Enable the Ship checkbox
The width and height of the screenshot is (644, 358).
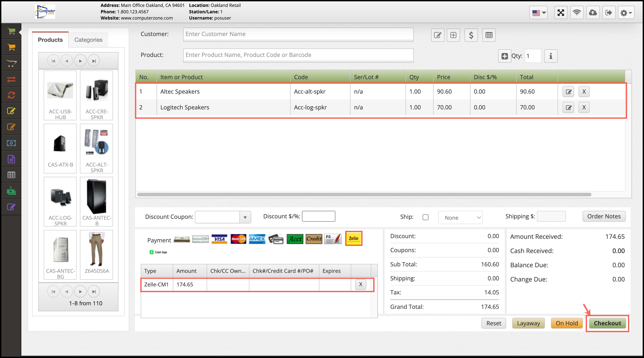pos(426,217)
